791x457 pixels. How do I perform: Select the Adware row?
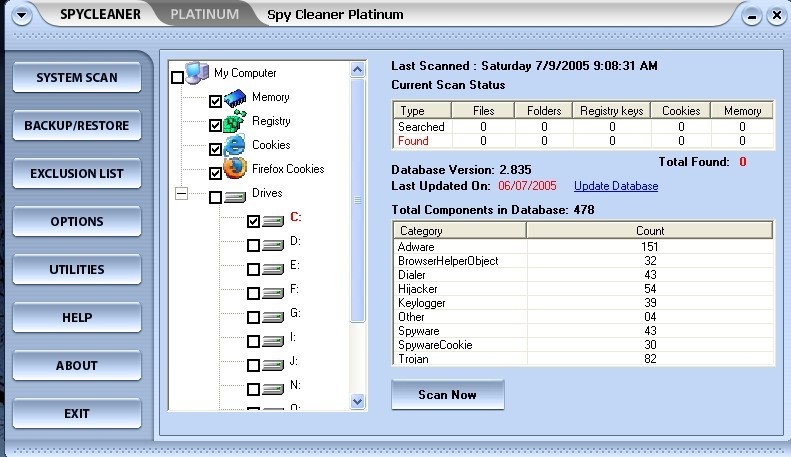(583, 247)
